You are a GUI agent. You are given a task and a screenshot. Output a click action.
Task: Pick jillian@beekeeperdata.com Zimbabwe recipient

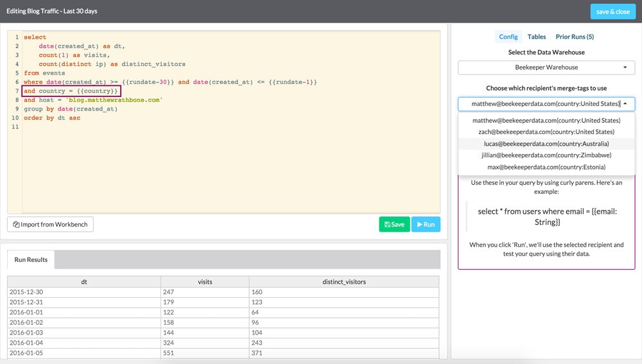[x=546, y=155]
